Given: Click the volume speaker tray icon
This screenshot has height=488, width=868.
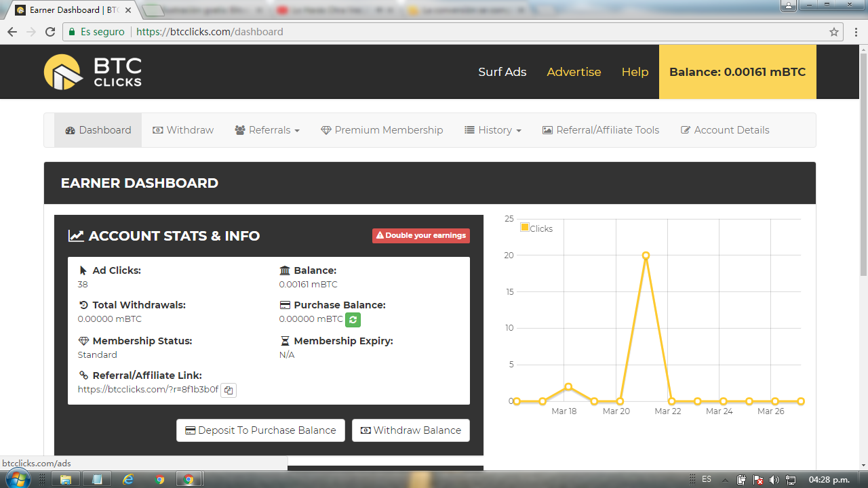Looking at the screenshot, I should click(774, 480).
